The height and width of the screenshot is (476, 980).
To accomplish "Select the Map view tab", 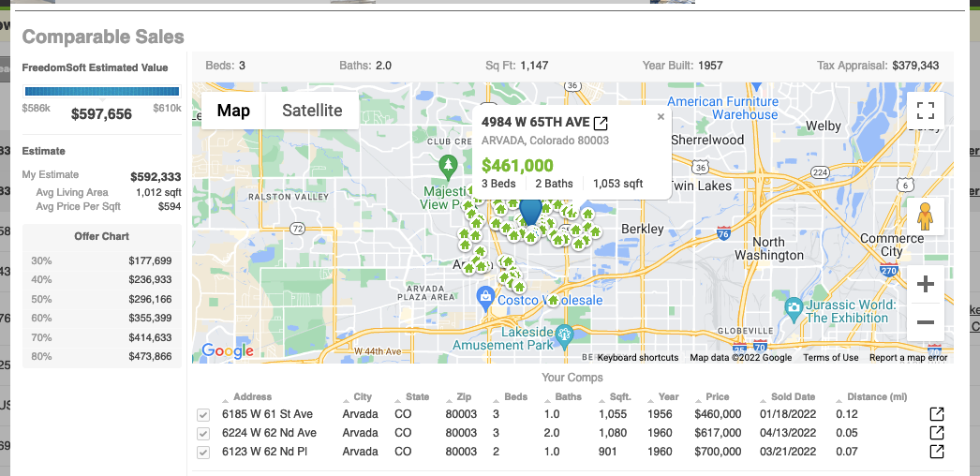I will 233,111.
